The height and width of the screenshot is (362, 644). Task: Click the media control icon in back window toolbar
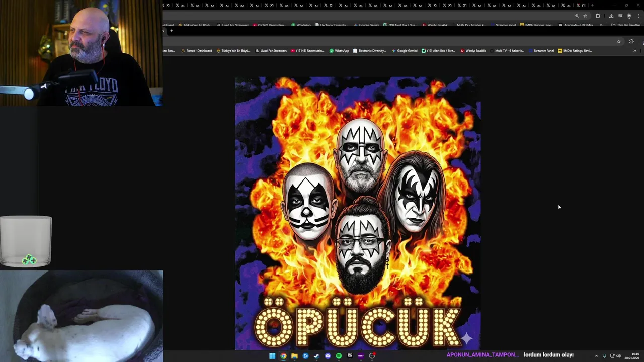point(620,16)
